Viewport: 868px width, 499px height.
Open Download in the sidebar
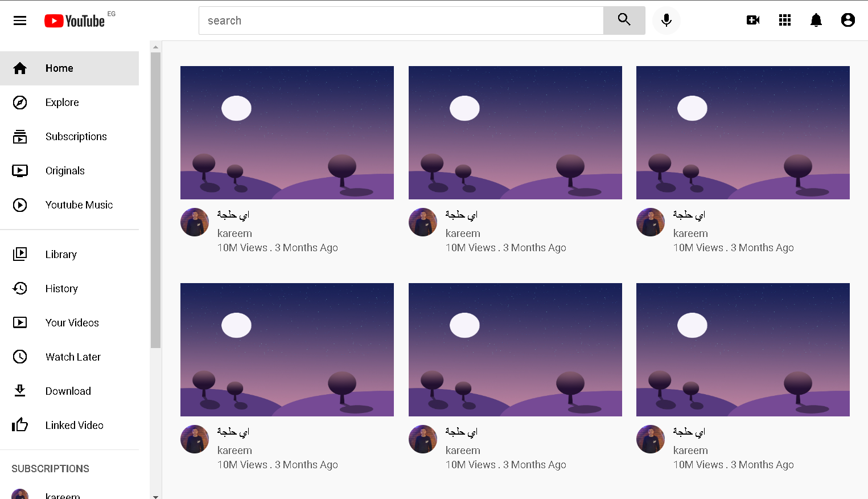69,391
